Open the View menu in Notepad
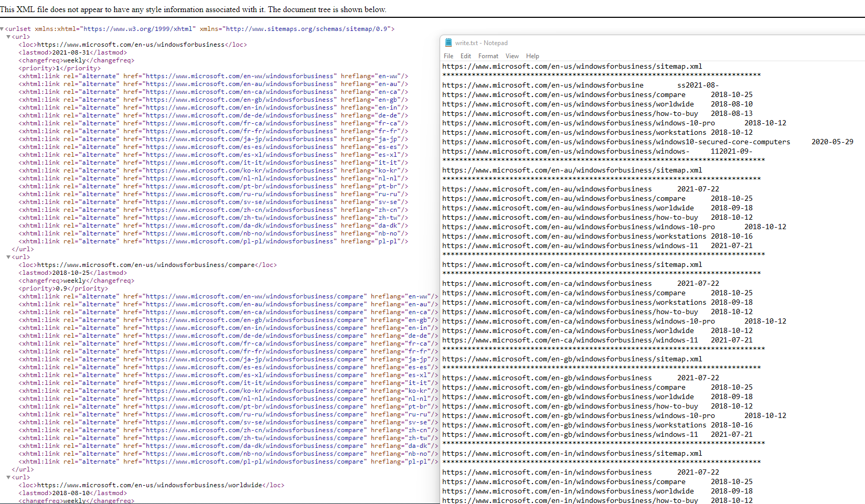 (x=512, y=56)
